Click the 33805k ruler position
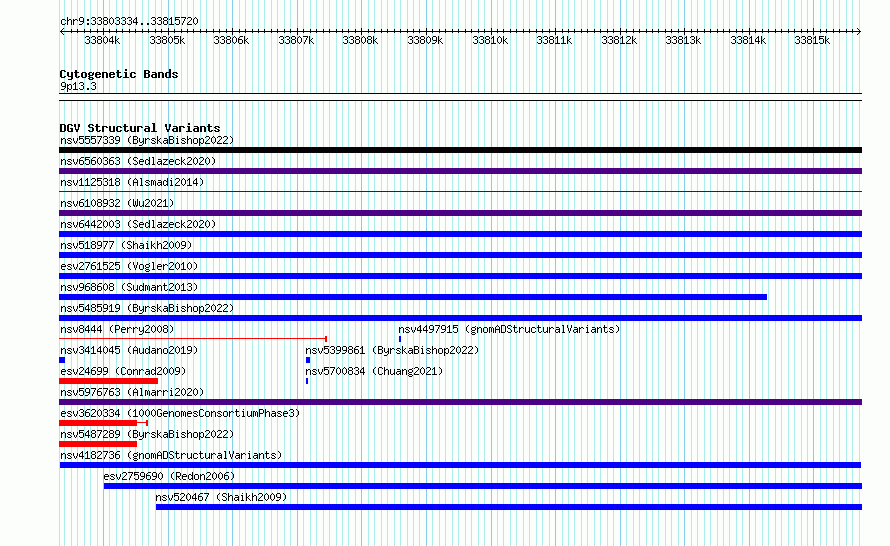The image size is (890, 546). [x=167, y=40]
